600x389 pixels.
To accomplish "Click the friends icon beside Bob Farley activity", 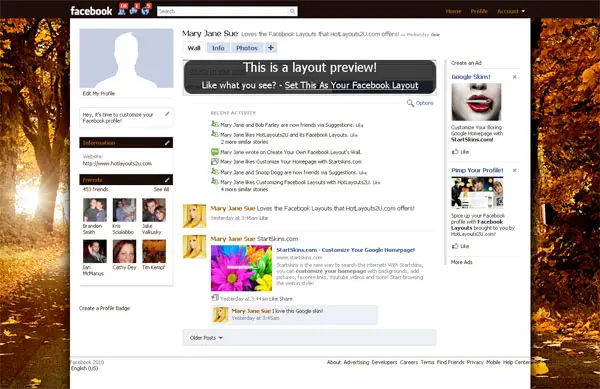I will [215, 124].
